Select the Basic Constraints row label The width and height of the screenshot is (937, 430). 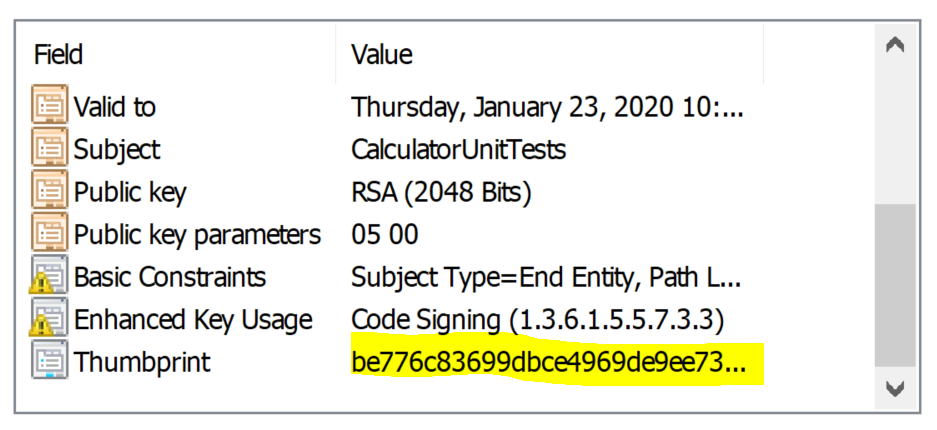[170, 277]
